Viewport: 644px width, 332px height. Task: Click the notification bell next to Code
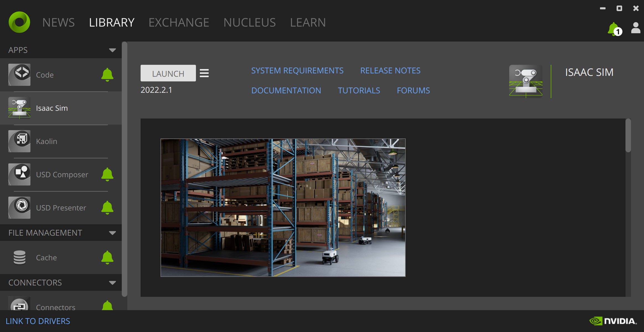pos(107,75)
